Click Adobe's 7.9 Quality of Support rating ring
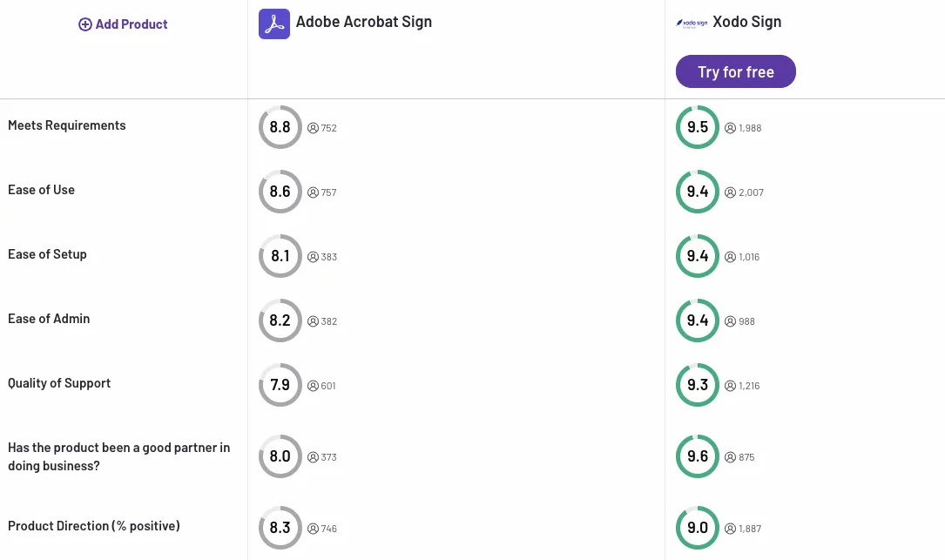Viewport: 945px width, 560px height. tap(280, 384)
